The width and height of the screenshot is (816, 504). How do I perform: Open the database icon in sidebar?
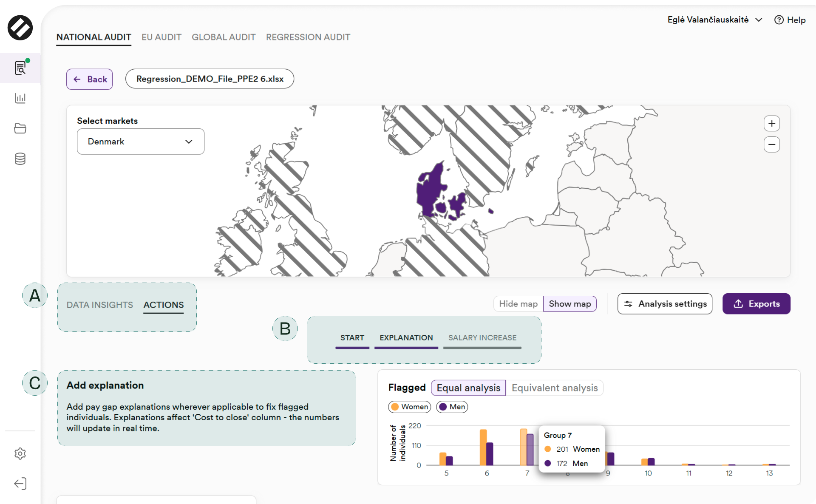(x=20, y=159)
